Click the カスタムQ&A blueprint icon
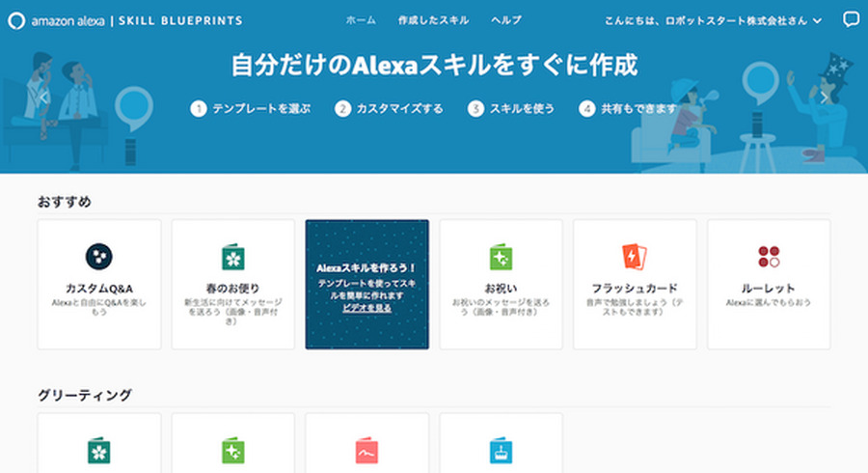 tap(98, 256)
